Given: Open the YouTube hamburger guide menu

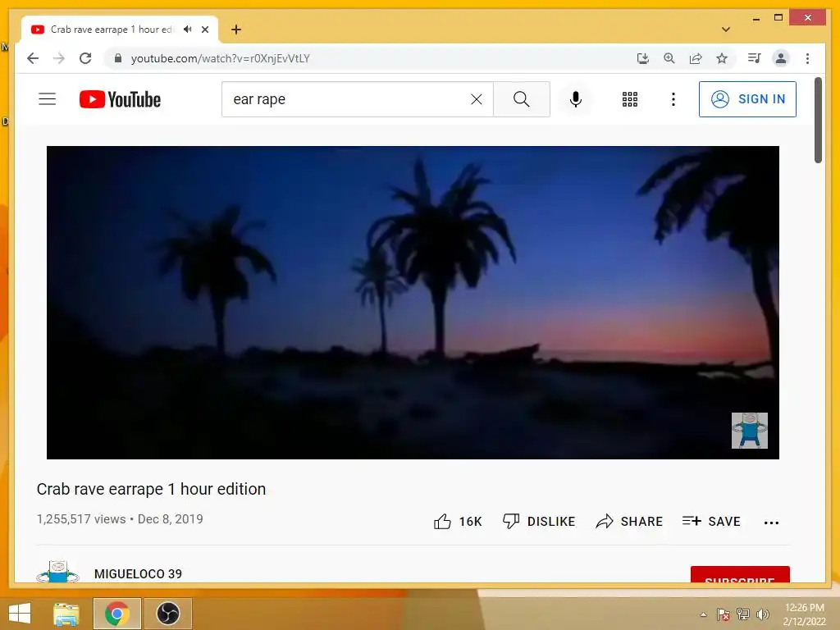Looking at the screenshot, I should pos(47,99).
